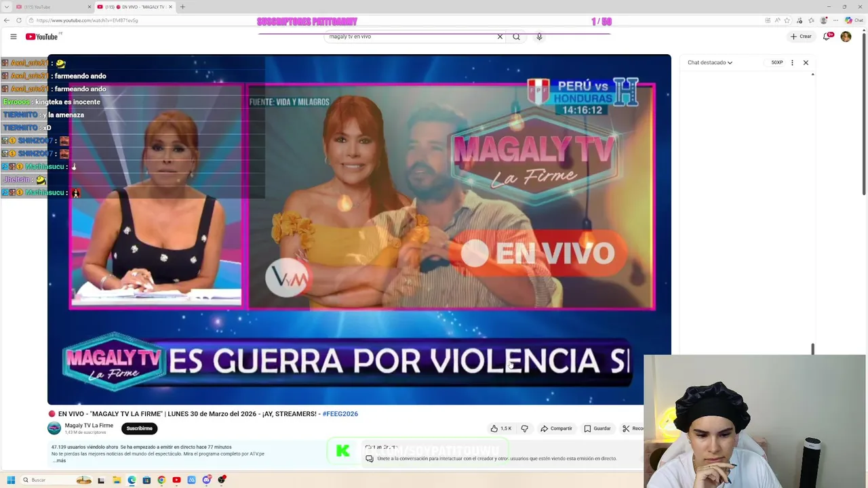Open Discord from taskbar
Viewport: 868px width, 488px height.
pos(206,480)
